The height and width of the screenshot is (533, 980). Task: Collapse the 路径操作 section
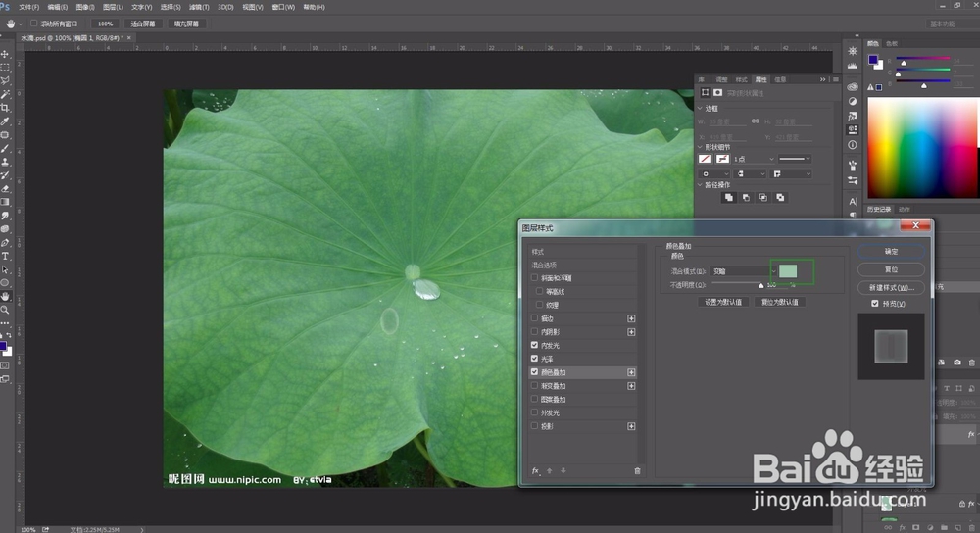pyautogui.click(x=700, y=185)
